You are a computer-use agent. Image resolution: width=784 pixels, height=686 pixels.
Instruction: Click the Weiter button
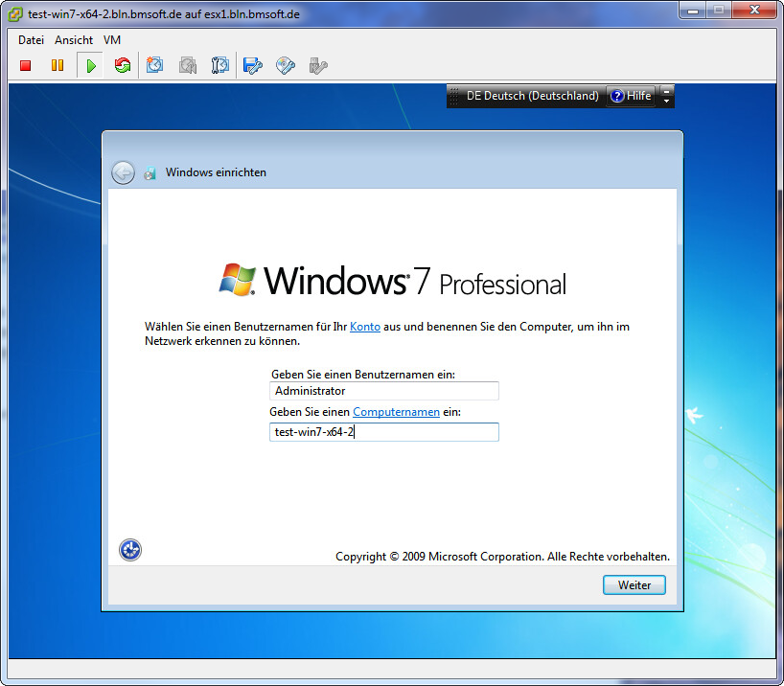(x=634, y=585)
